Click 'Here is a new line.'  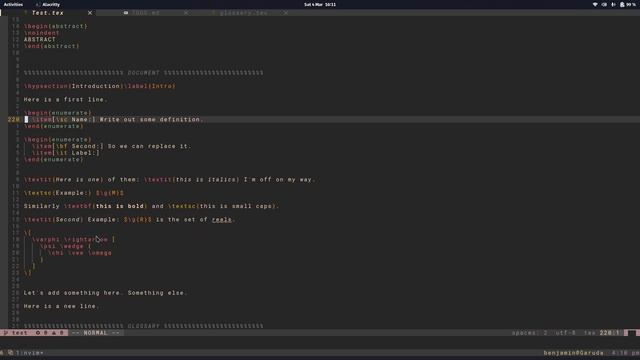coord(61,306)
